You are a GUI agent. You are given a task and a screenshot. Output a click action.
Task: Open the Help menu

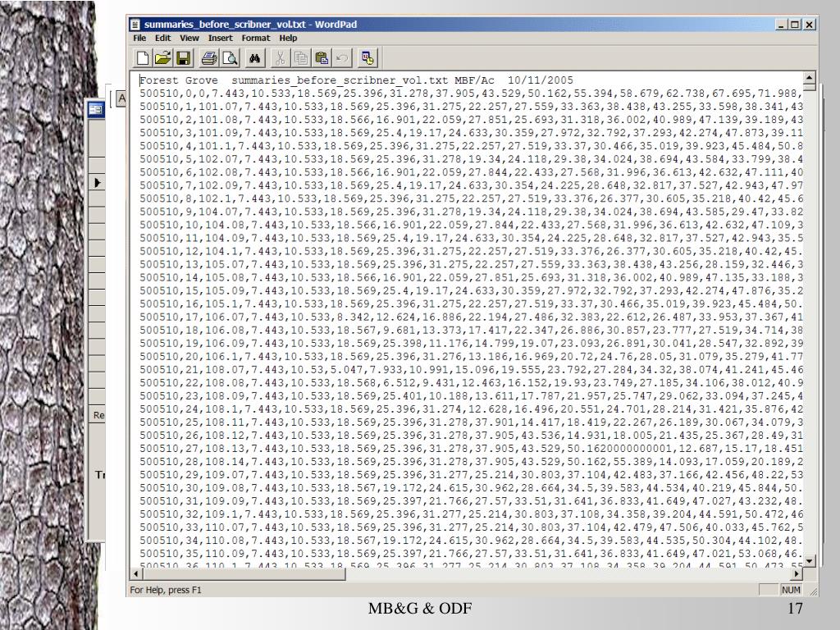pos(288,38)
